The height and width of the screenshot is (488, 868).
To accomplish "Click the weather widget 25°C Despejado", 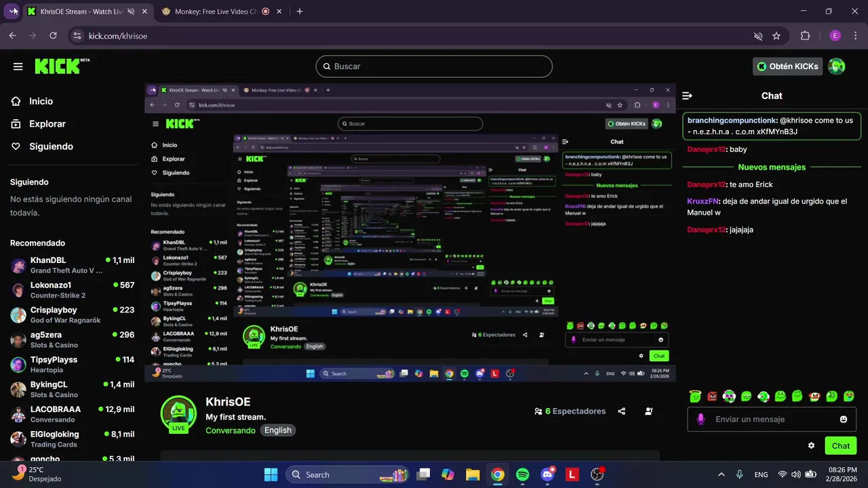I will pyautogui.click(x=37, y=474).
